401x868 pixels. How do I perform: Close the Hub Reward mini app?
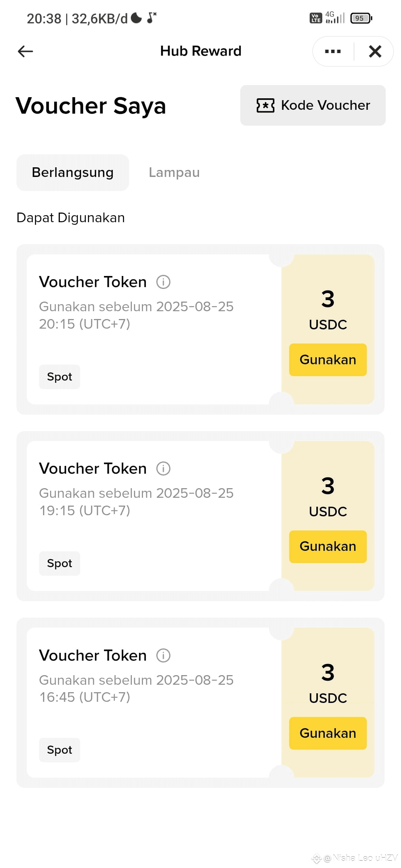375,51
